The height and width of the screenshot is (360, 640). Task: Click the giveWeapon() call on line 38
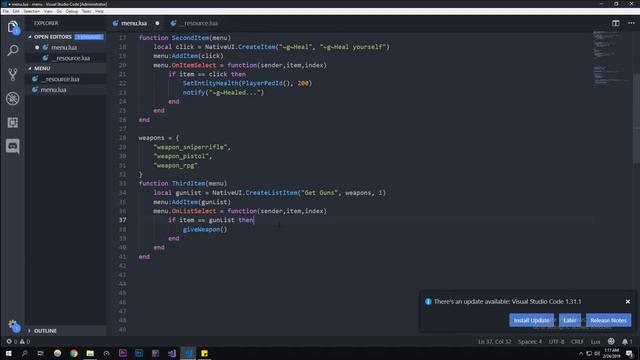pos(204,229)
